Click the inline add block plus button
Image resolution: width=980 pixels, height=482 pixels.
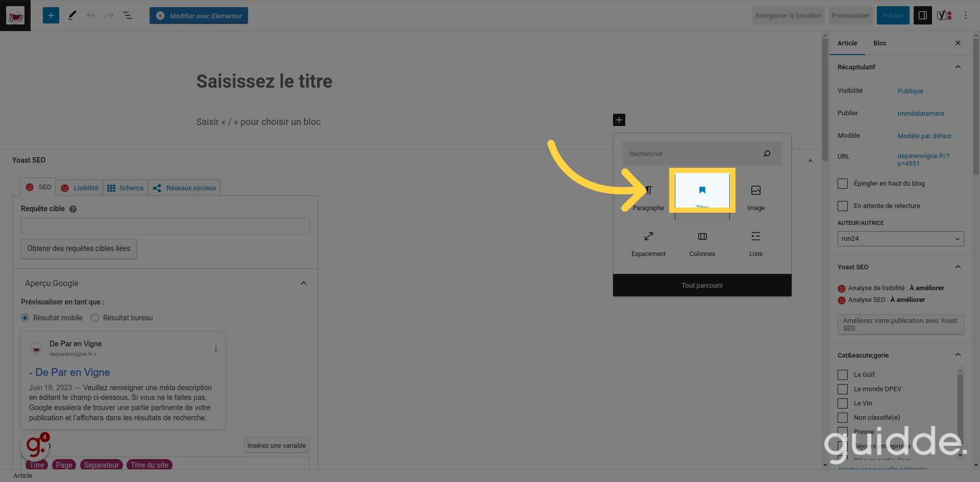tap(619, 120)
